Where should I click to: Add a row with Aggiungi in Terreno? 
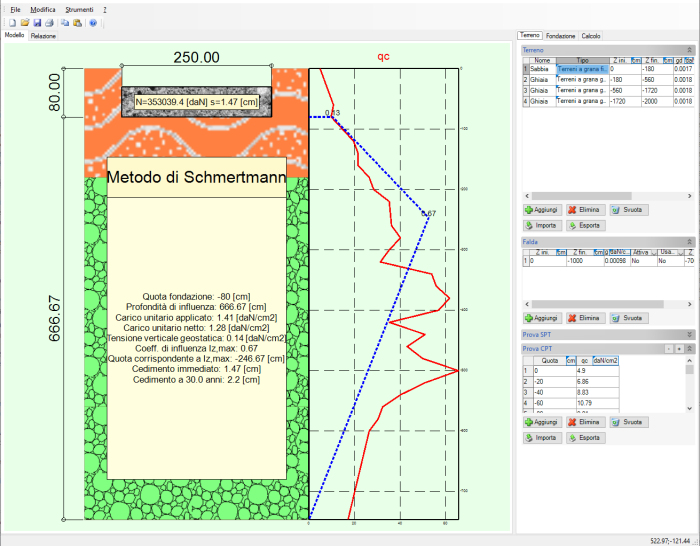point(541,210)
